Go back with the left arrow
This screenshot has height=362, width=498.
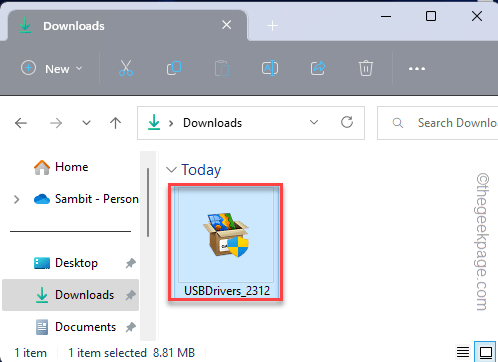point(21,123)
